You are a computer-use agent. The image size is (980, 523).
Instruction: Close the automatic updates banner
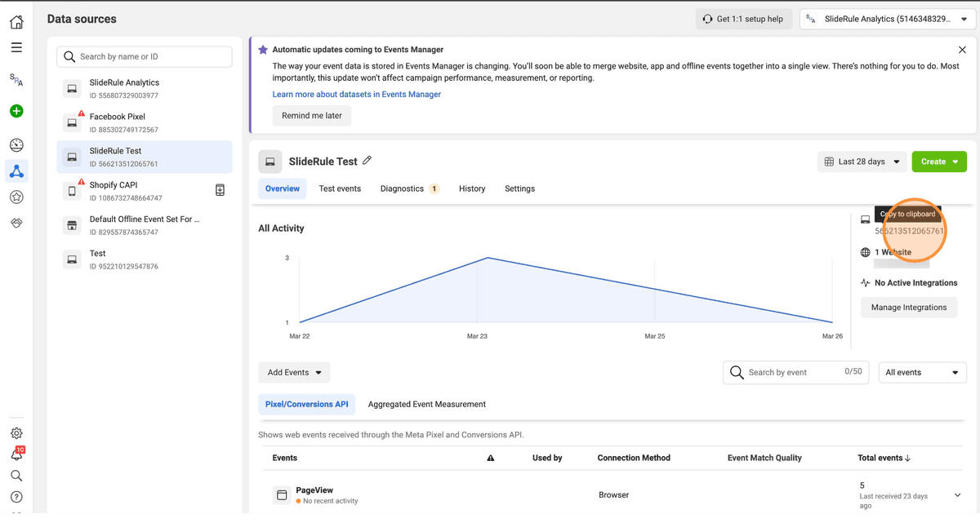pos(962,51)
